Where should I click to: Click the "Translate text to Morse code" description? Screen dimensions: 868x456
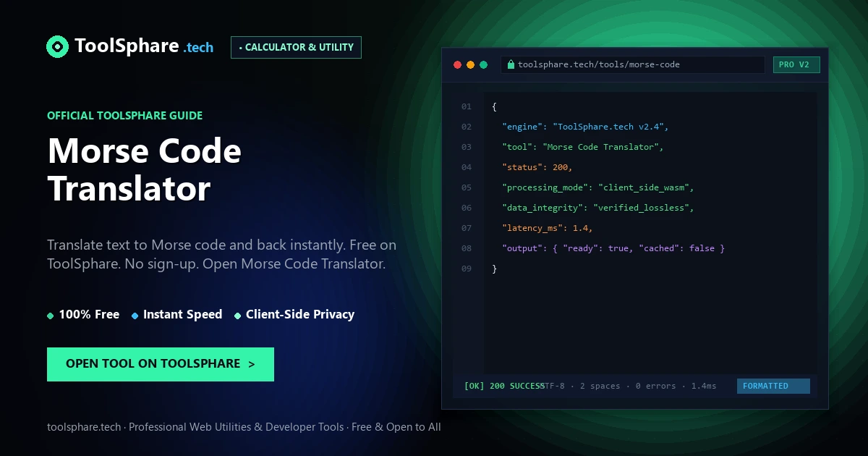pyautogui.click(x=221, y=254)
